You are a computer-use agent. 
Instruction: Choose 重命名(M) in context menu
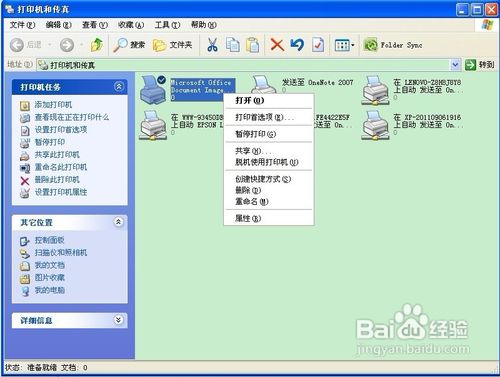269,202
